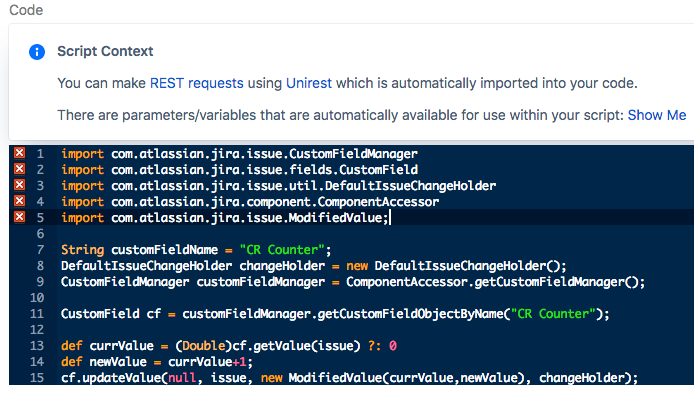
Task: Click the Show Me link
Action: (657, 115)
